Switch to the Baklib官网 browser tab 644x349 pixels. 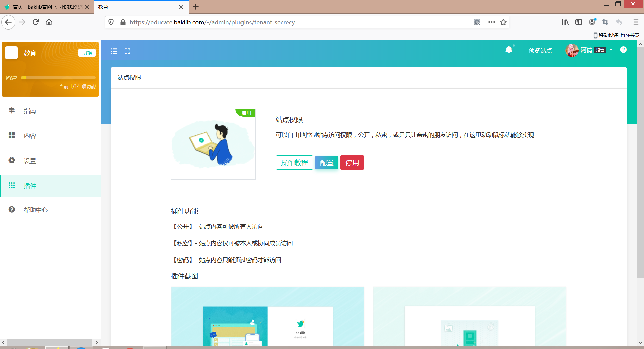click(x=47, y=7)
